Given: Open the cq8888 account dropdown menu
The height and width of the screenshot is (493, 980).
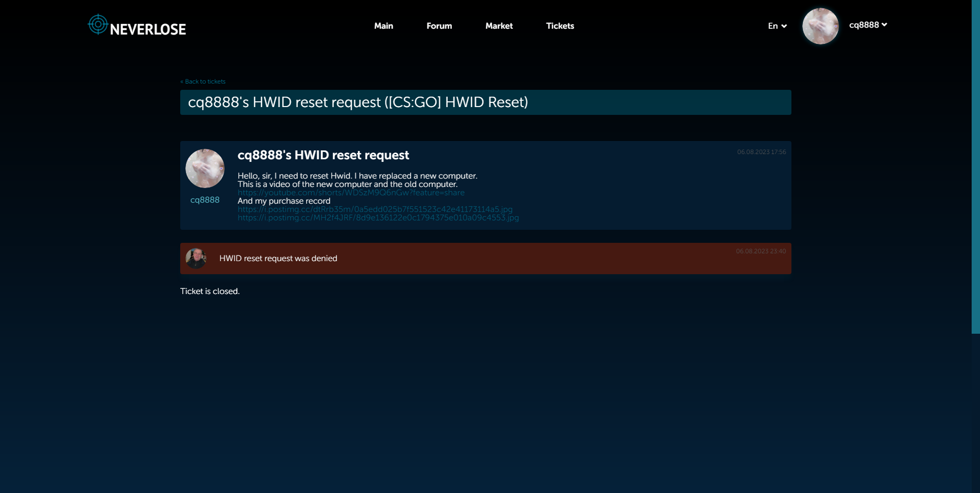Looking at the screenshot, I should coord(868,25).
